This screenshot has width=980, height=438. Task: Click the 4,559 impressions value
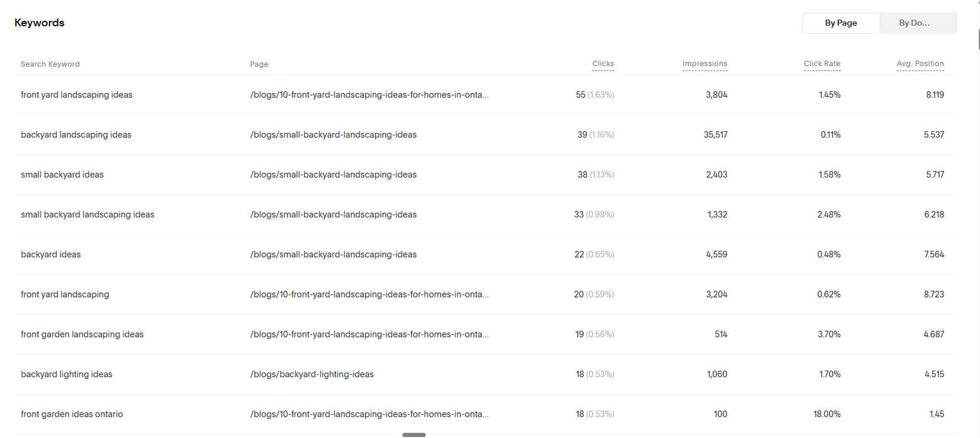[717, 254]
